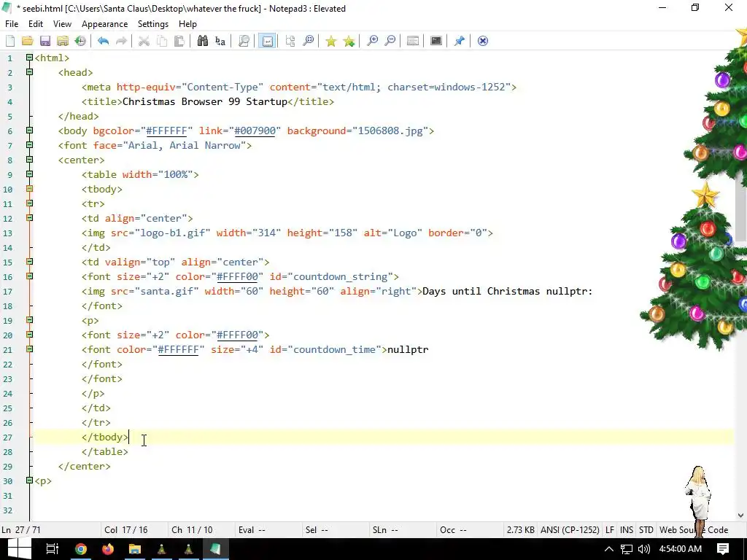Open the Appearance menu
747x560 pixels.
[104, 24]
